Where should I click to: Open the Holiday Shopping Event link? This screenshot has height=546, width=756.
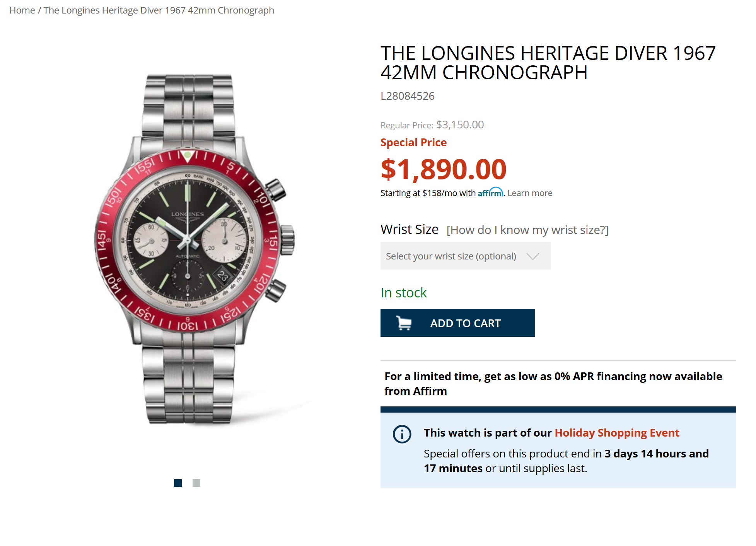[x=617, y=433]
